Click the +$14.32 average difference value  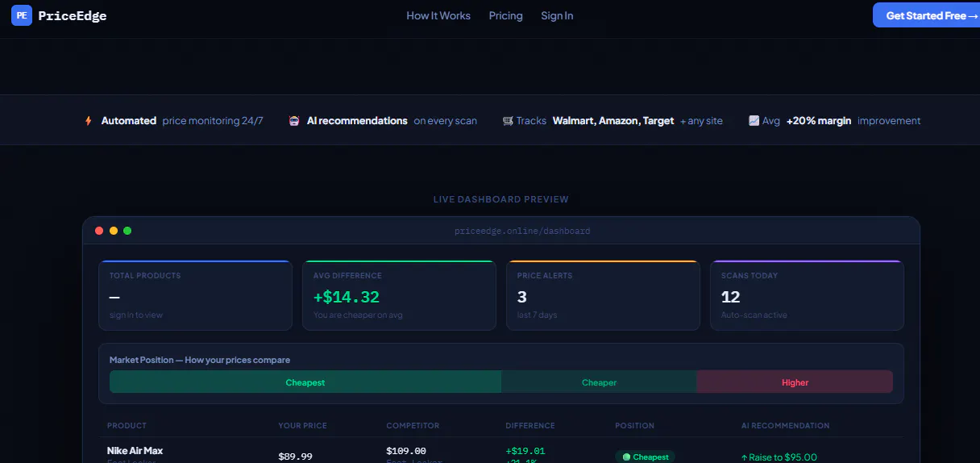(347, 298)
